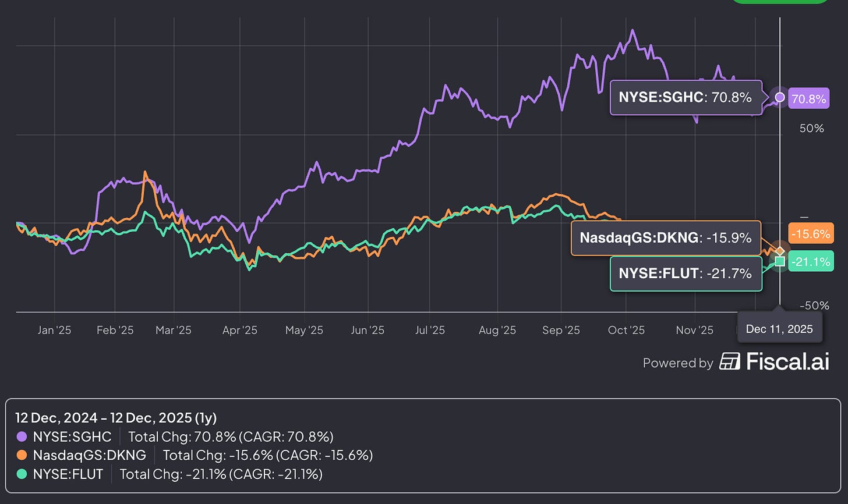Click the Powered by text

[677, 363]
